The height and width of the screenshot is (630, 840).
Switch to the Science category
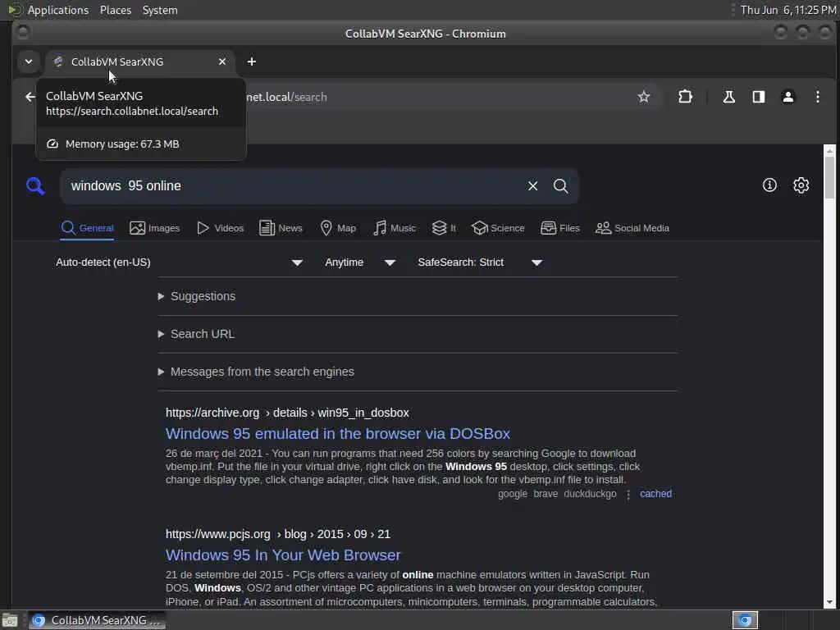tap(498, 228)
